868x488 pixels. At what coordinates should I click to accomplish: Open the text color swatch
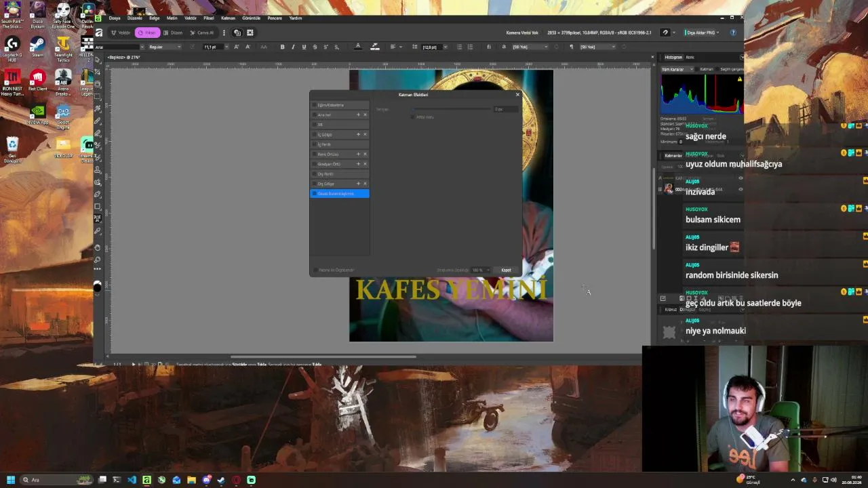(358, 47)
